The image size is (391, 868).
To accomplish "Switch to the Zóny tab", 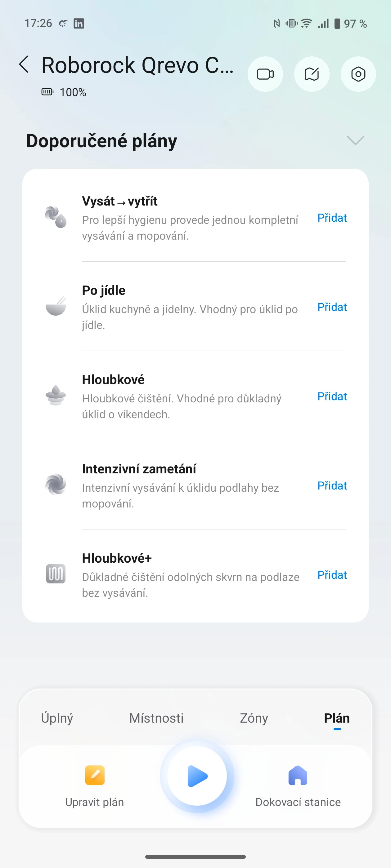I will click(254, 718).
